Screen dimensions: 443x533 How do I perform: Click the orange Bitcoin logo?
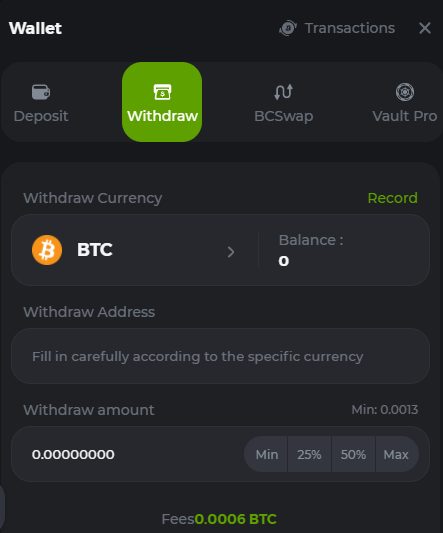coord(47,250)
